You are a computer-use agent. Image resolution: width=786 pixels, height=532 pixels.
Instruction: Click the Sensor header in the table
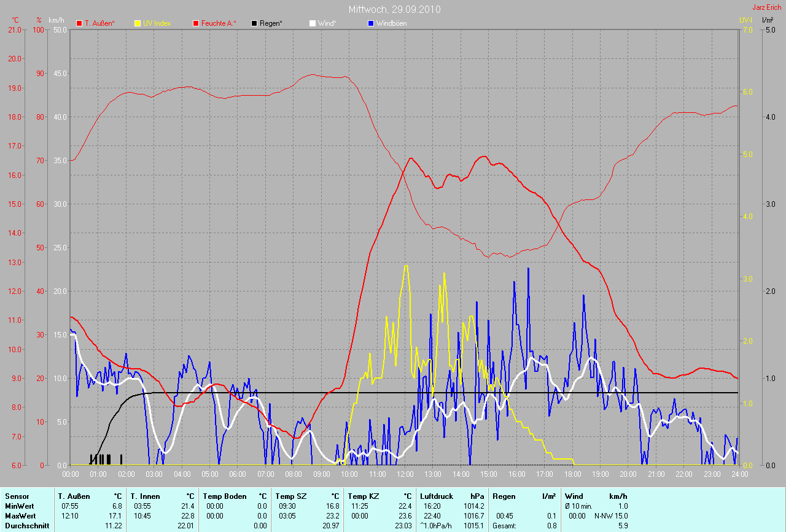(17, 496)
